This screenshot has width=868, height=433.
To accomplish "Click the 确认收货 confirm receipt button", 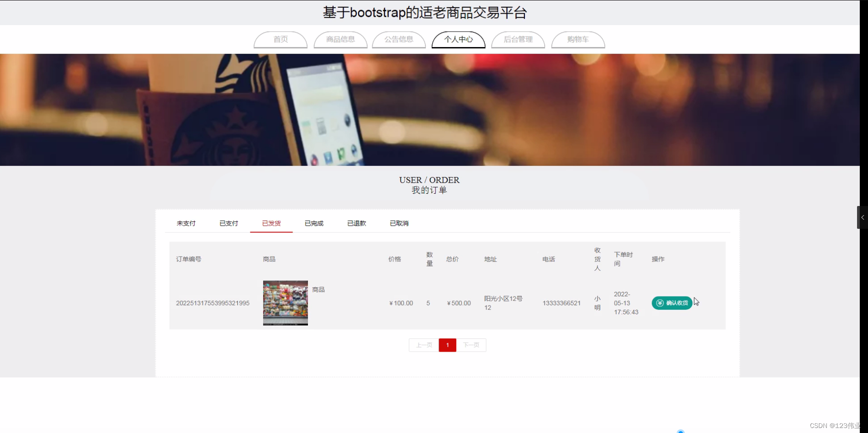I will [672, 302].
